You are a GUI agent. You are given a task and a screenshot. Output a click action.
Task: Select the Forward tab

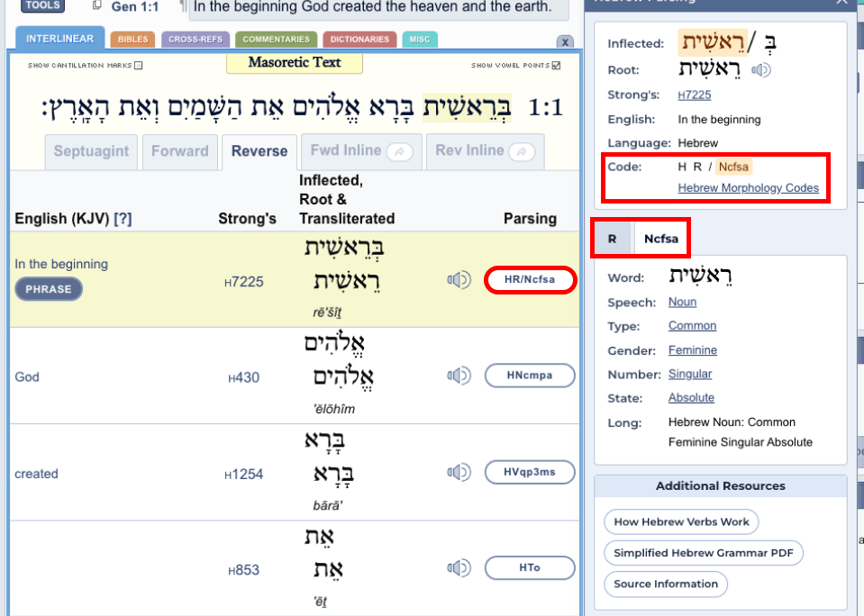(x=180, y=151)
